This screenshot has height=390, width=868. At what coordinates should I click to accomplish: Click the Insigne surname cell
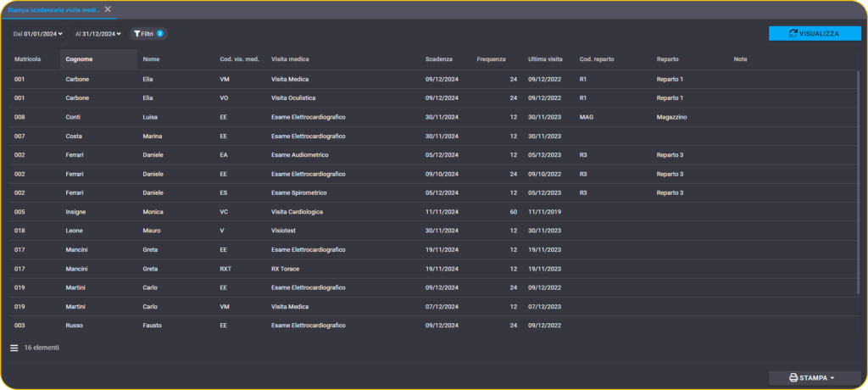(75, 212)
